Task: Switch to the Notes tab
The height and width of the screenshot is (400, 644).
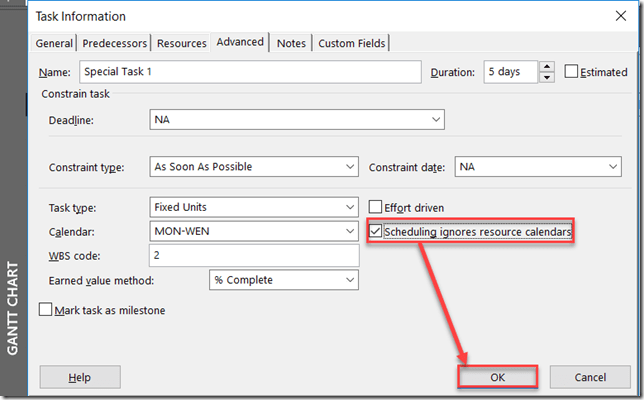Action: 291,44
